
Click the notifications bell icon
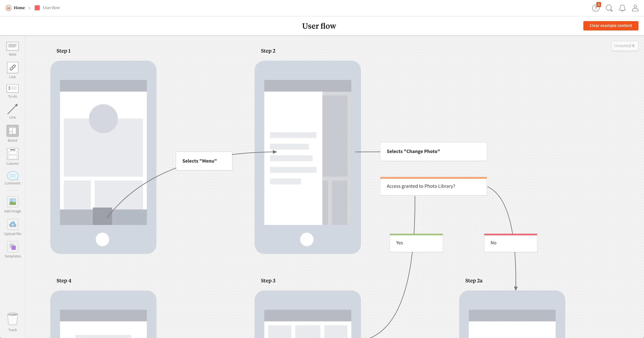622,8
